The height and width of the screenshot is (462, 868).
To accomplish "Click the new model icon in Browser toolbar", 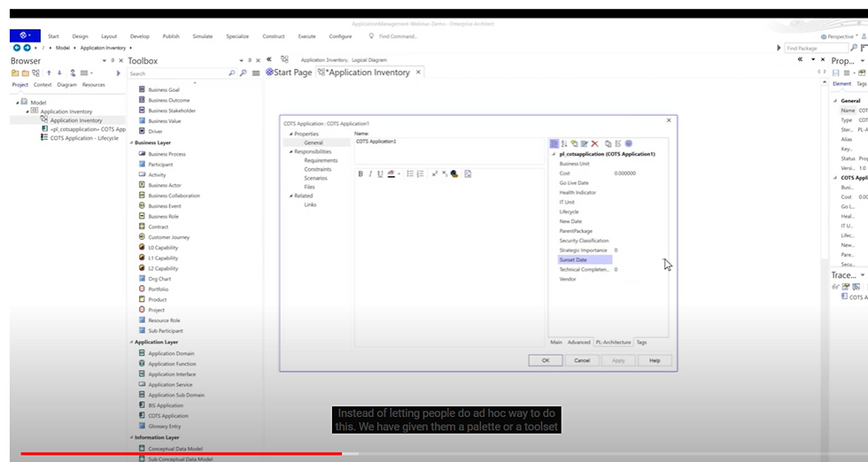I will coord(15,73).
